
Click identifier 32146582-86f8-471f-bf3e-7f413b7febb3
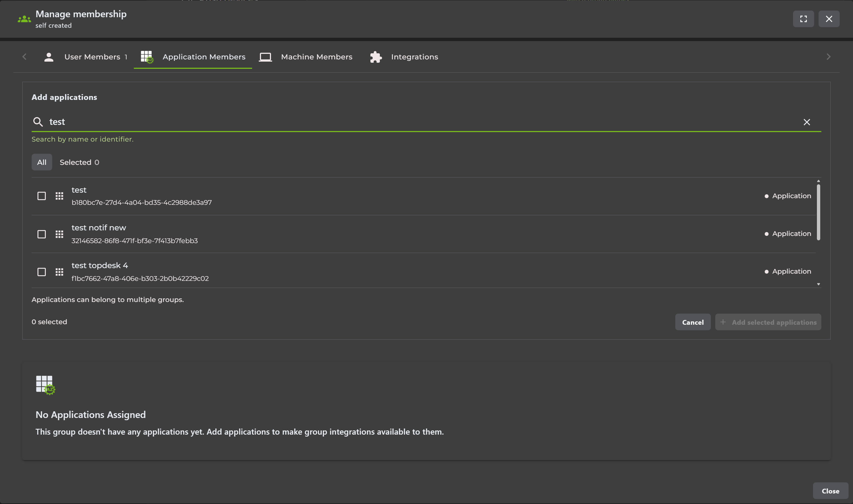134,241
